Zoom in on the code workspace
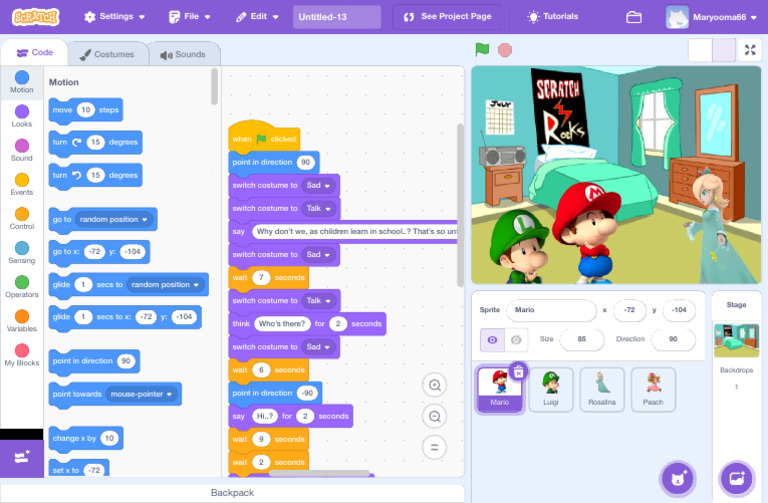 pyautogui.click(x=434, y=385)
